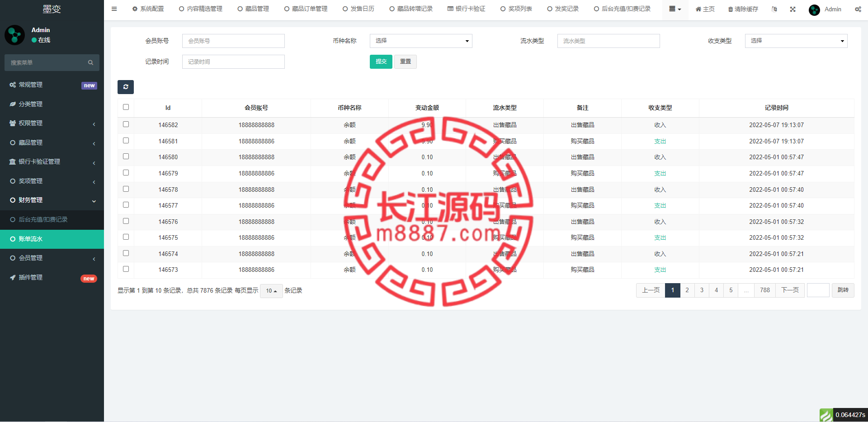868x422 pixels.
Task: Click the 记录时间 column header
Action: pyautogui.click(x=776, y=108)
